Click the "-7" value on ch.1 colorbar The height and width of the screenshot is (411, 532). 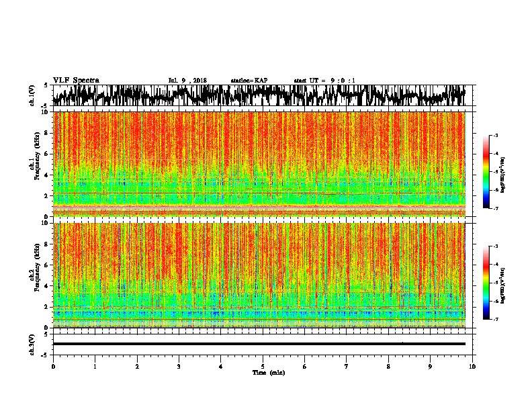click(496, 208)
